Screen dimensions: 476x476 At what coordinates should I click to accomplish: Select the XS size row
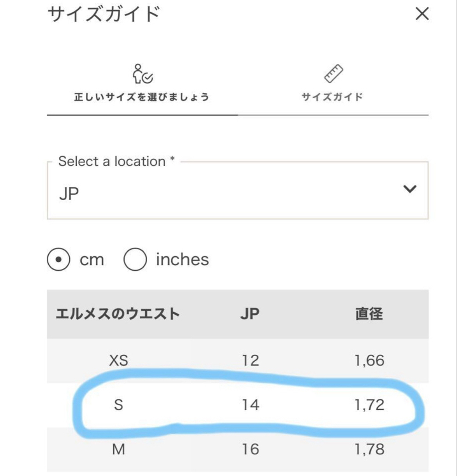tap(238, 361)
